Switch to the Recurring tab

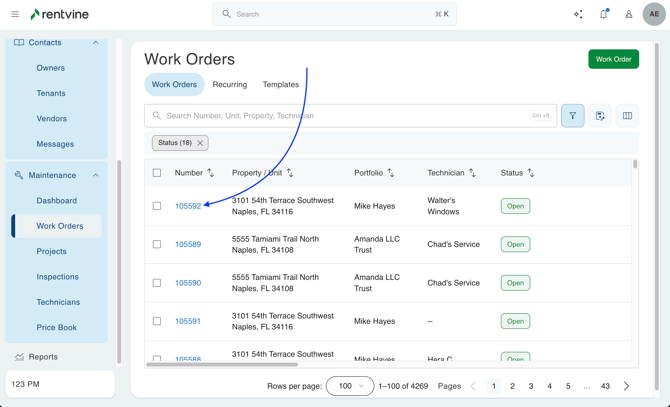[x=229, y=85]
